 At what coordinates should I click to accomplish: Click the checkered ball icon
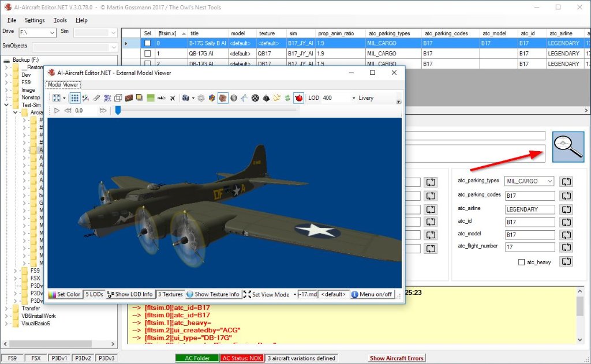point(255,98)
